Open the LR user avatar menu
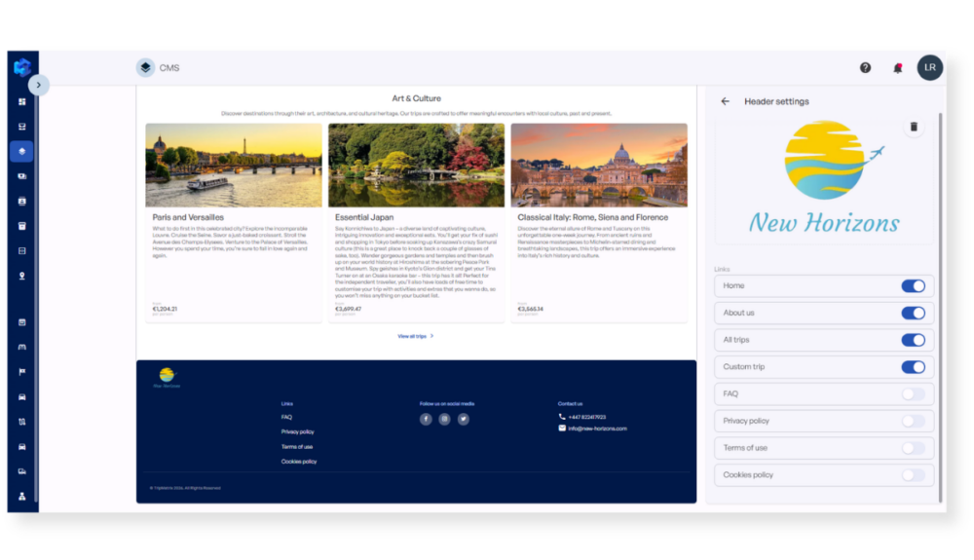Screen dimensions: 974x560 tap(930, 67)
